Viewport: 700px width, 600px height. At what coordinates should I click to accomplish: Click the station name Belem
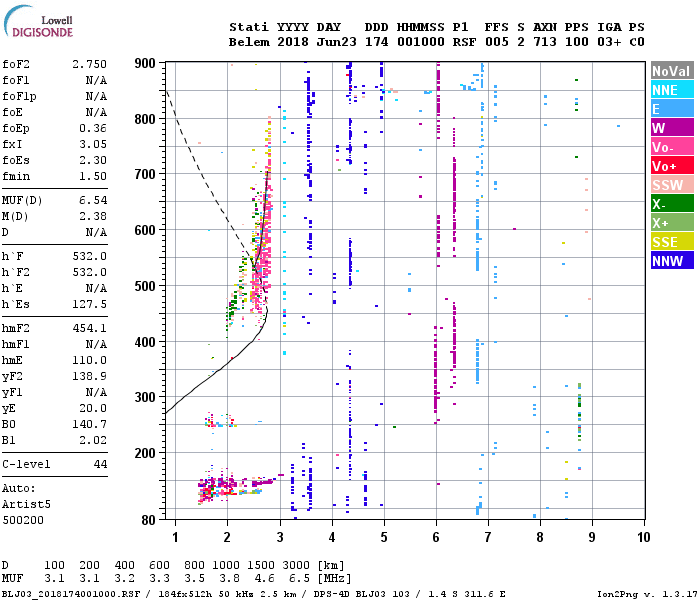249,42
